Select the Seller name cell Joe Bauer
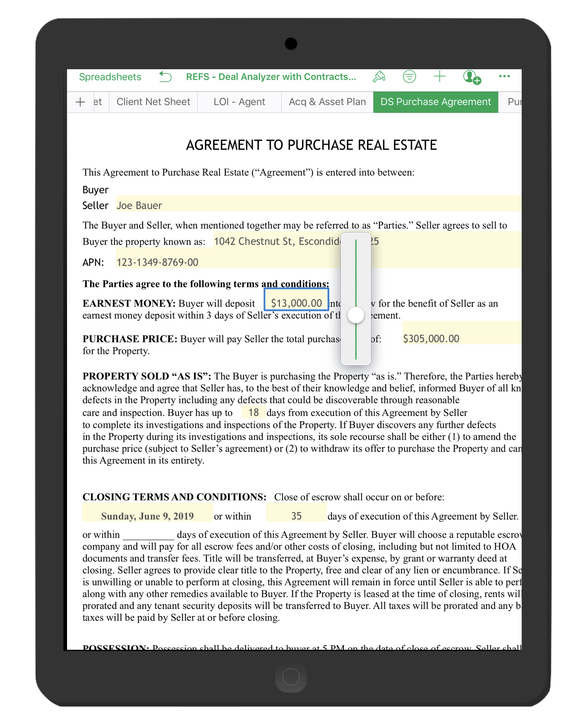 coord(318,204)
